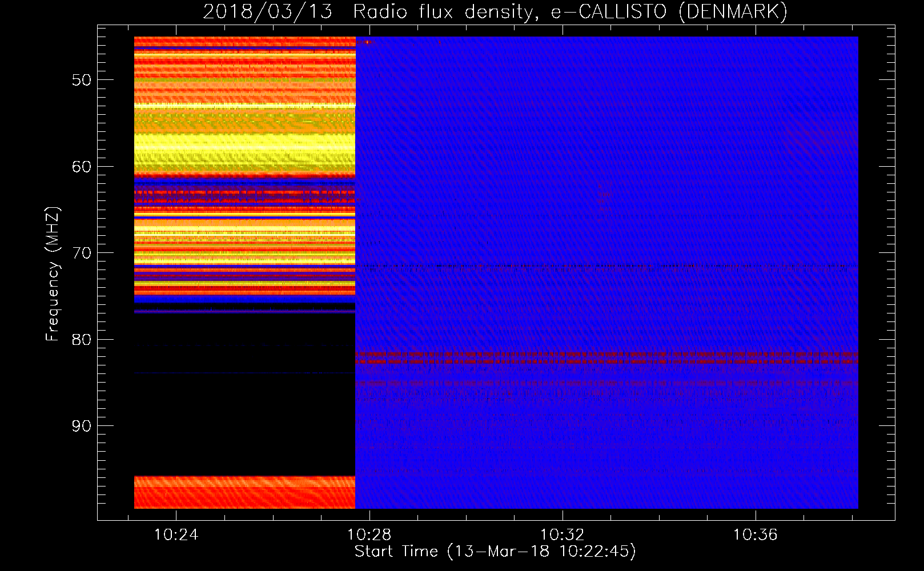Click the 60 MHz frequency tick label

coord(82,167)
